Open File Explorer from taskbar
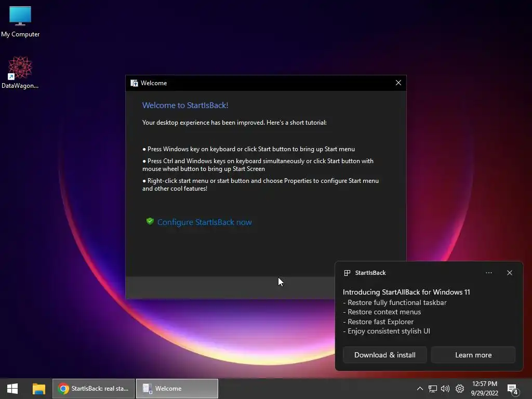 click(x=38, y=389)
